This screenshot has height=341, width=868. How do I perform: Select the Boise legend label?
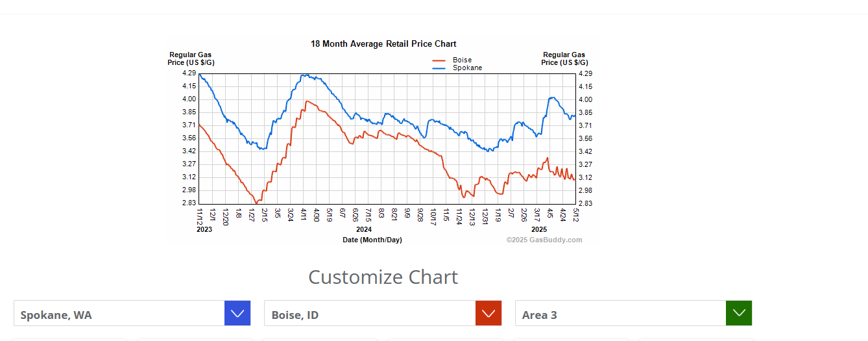(462, 60)
